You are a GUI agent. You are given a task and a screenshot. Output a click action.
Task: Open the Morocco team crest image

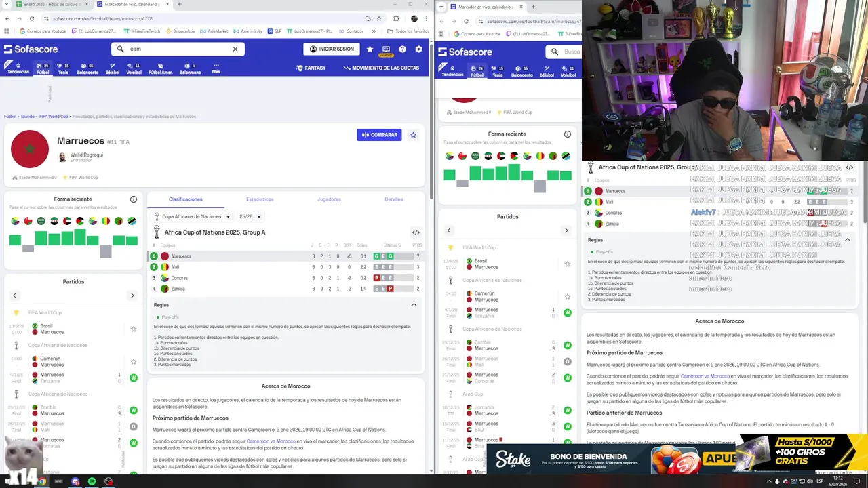(x=30, y=149)
